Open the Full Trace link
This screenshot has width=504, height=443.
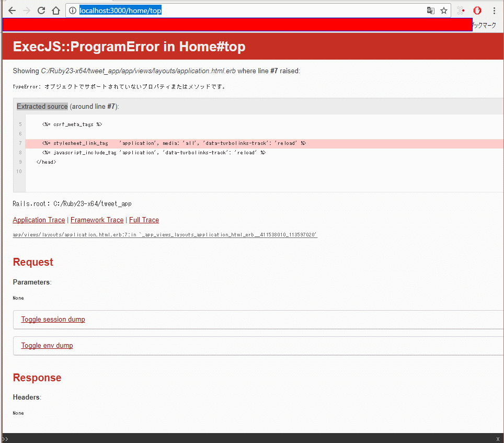(144, 220)
